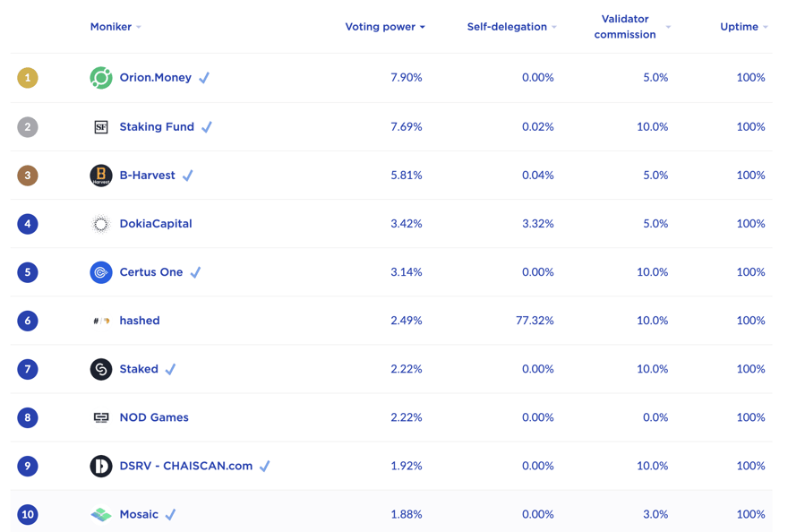Viewport: 788px width, 532px height.
Task: Click the 1.92% voting power value
Action: 406,466
